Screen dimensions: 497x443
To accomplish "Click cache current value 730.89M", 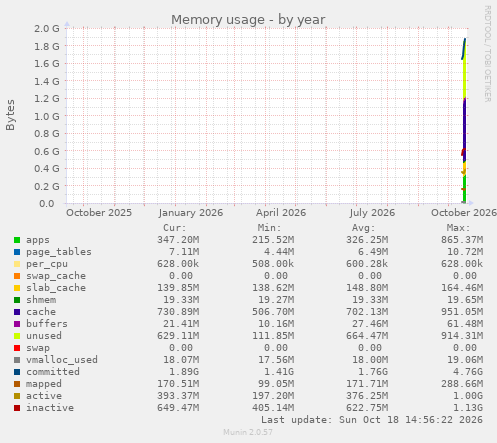I will point(178,312).
